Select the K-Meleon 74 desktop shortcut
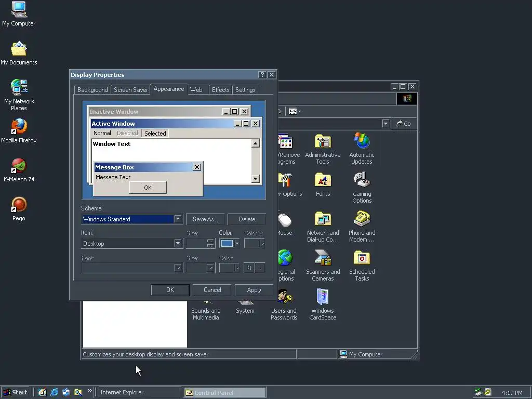532x399 pixels. tap(19, 170)
